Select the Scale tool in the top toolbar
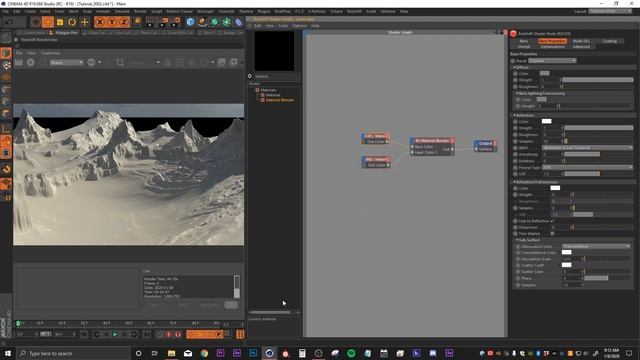640x360 pixels. (x=60, y=22)
